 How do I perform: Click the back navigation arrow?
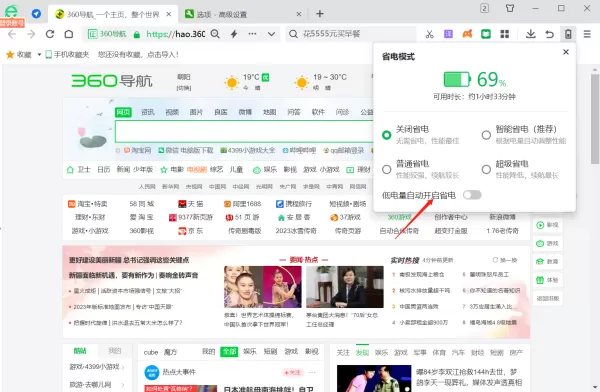tap(12, 34)
